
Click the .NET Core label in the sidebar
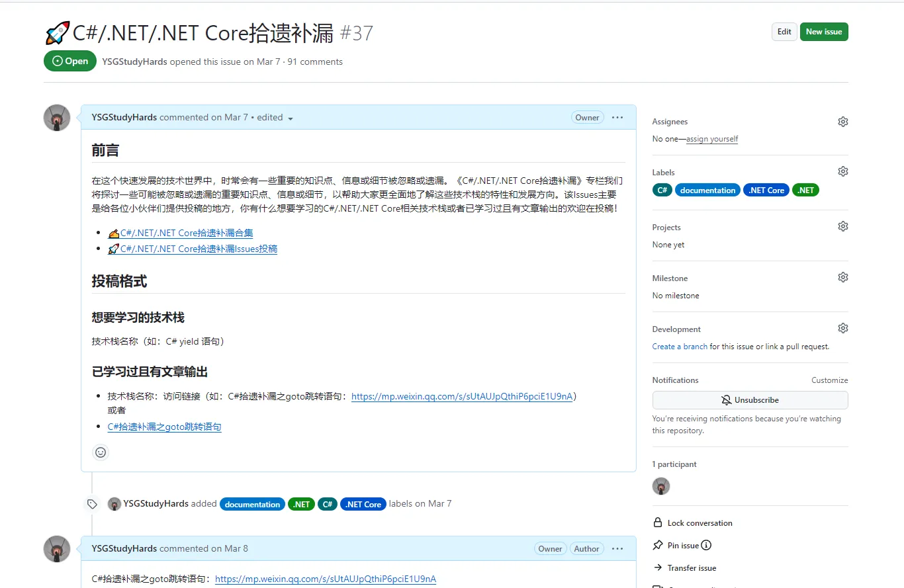click(x=766, y=190)
